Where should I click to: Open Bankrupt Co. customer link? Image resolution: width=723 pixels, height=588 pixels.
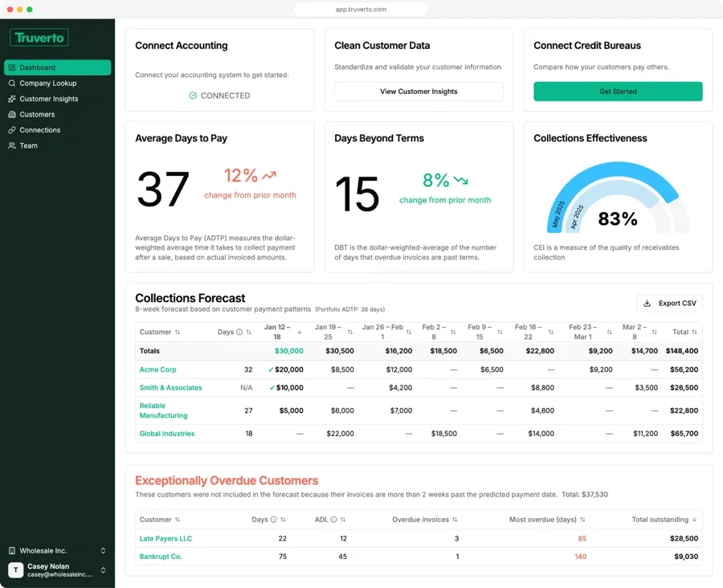coord(161,557)
